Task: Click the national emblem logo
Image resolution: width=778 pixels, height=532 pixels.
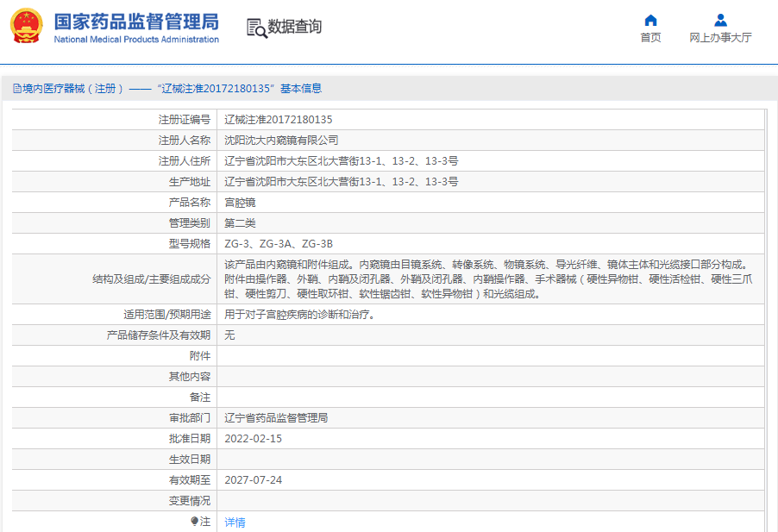Action: tap(26, 27)
